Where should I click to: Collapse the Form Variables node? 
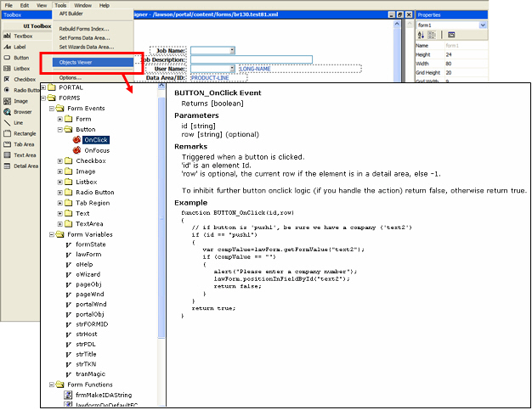tap(52, 234)
